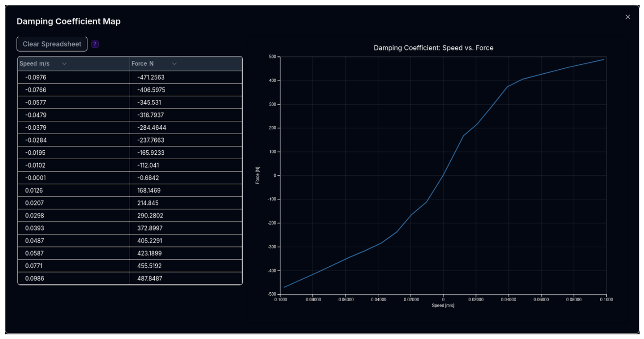Select the Force N column header

click(x=143, y=64)
